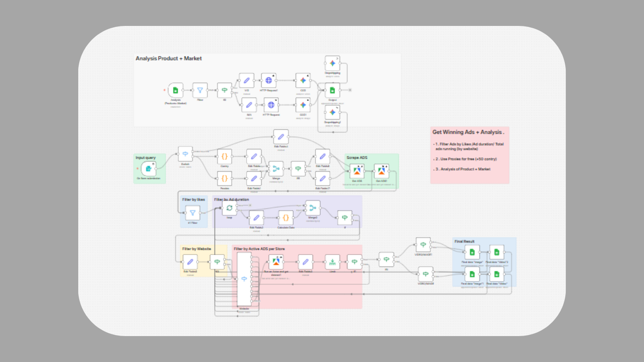Click the "Get ADS" scraper node
The image size is (644, 362).
[x=356, y=170]
